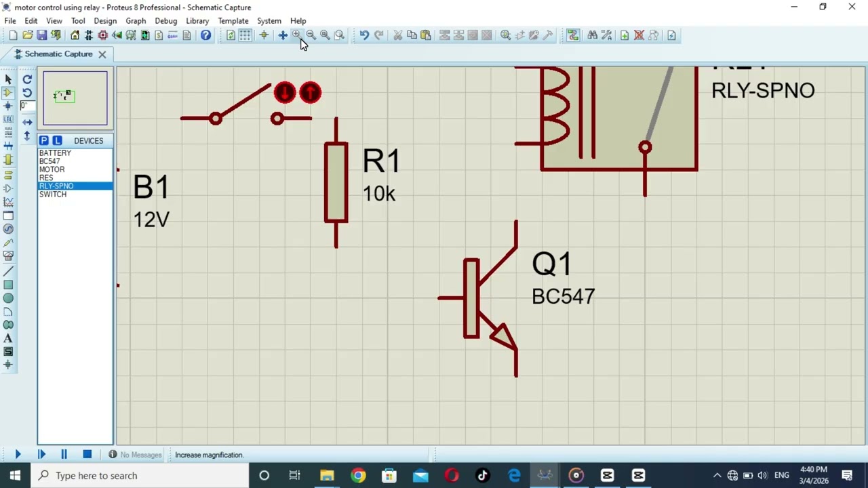The width and height of the screenshot is (868, 488).
Task: Open the PCB Layout chip icon
Action: point(103,35)
